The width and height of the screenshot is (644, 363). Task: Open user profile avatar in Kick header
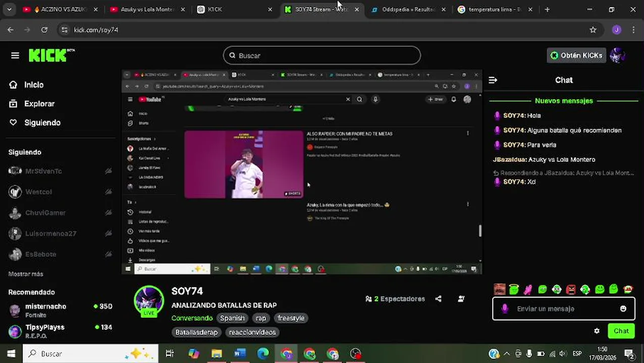pos(618,55)
